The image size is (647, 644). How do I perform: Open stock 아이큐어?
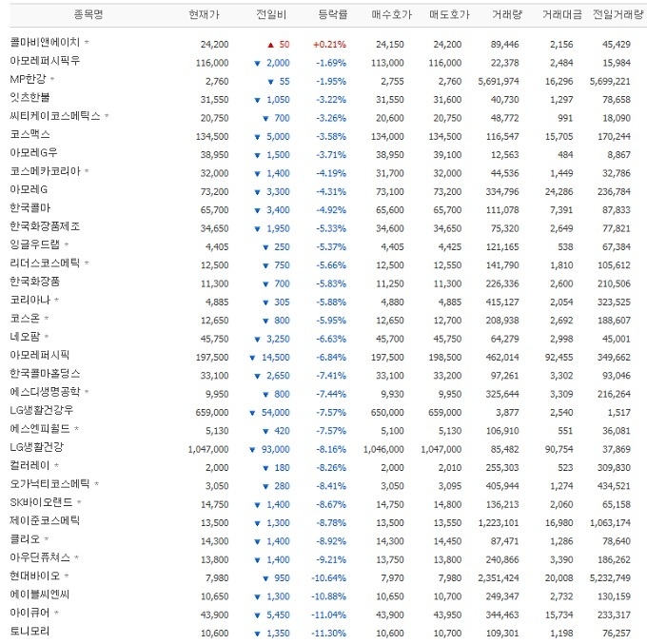[x=29, y=613]
